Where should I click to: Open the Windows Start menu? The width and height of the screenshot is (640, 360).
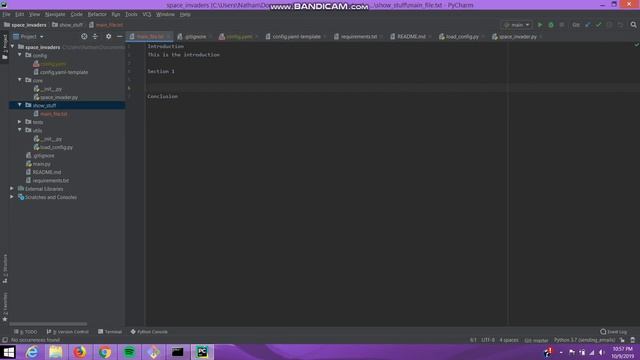pyautogui.click(x=9, y=352)
